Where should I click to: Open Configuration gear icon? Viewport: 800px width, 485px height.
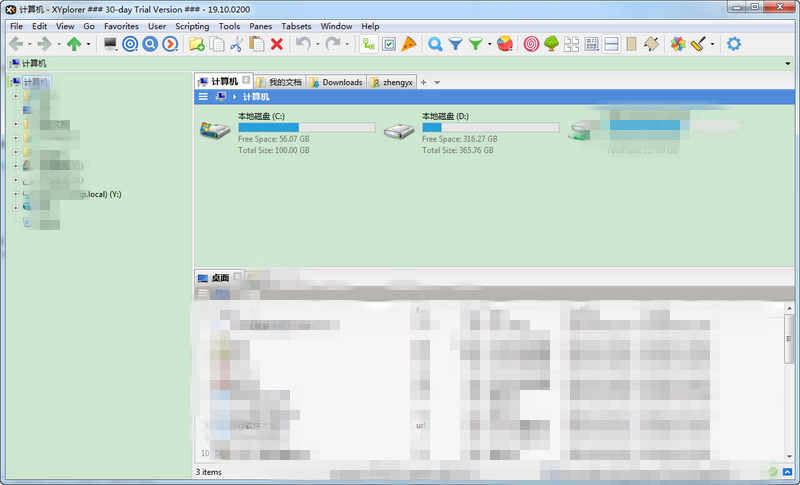pyautogui.click(x=734, y=44)
